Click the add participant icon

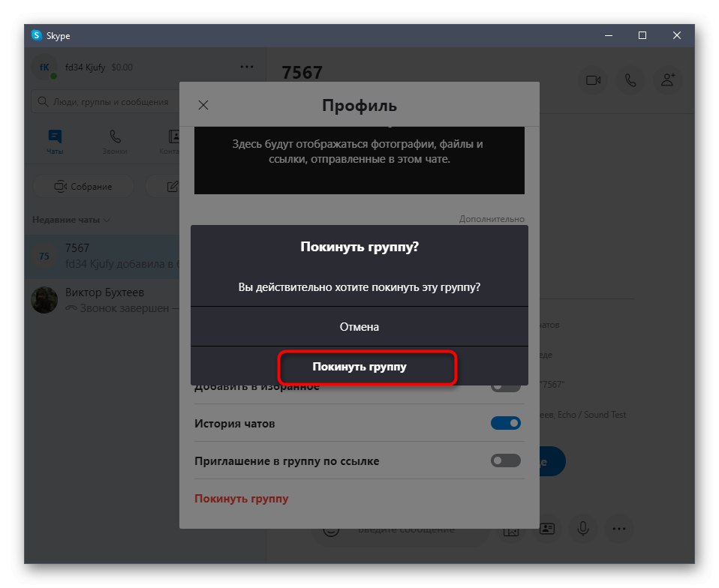point(668,80)
